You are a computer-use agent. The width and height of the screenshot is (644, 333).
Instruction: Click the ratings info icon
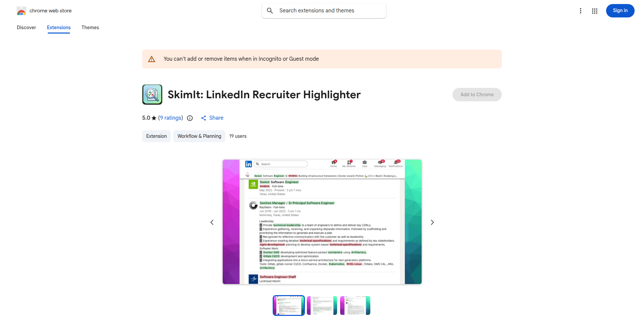(x=190, y=118)
